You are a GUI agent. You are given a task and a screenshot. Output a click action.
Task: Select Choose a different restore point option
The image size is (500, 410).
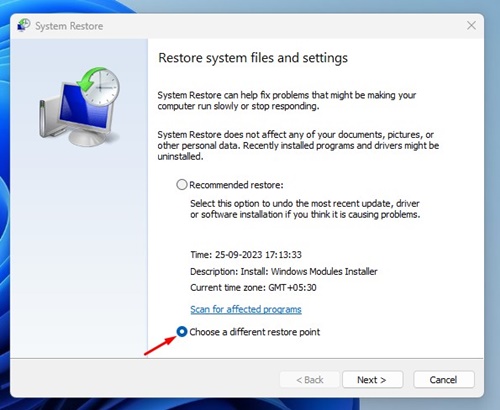182,332
